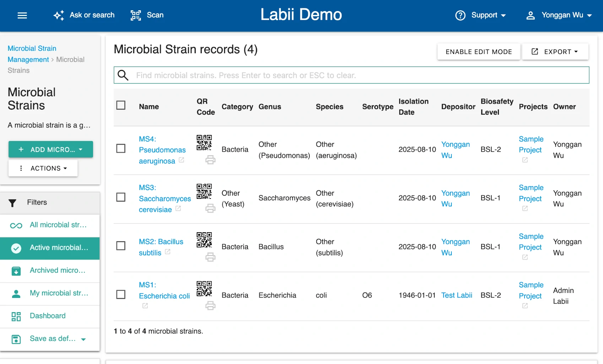Viewport: 603px width, 364px height.
Task: Open the Test Labii depositor link
Action: point(456,295)
